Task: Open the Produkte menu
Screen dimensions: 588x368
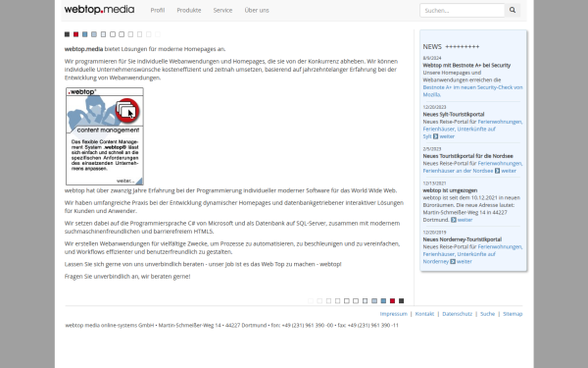Action: (x=189, y=10)
